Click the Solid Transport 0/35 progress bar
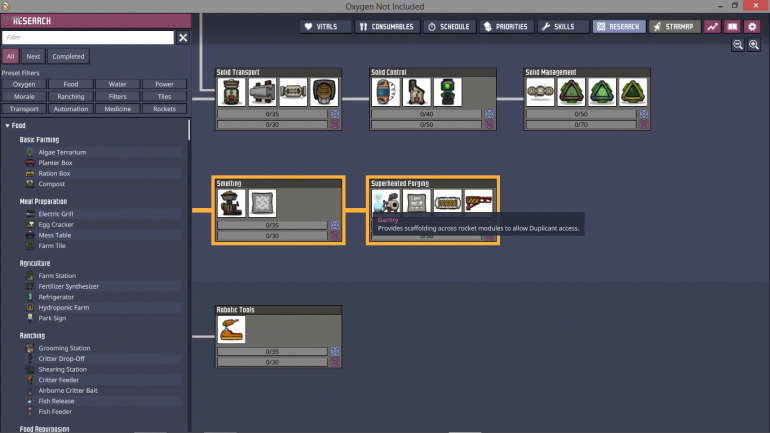This screenshot has width=770, height=433. (272, 114)
